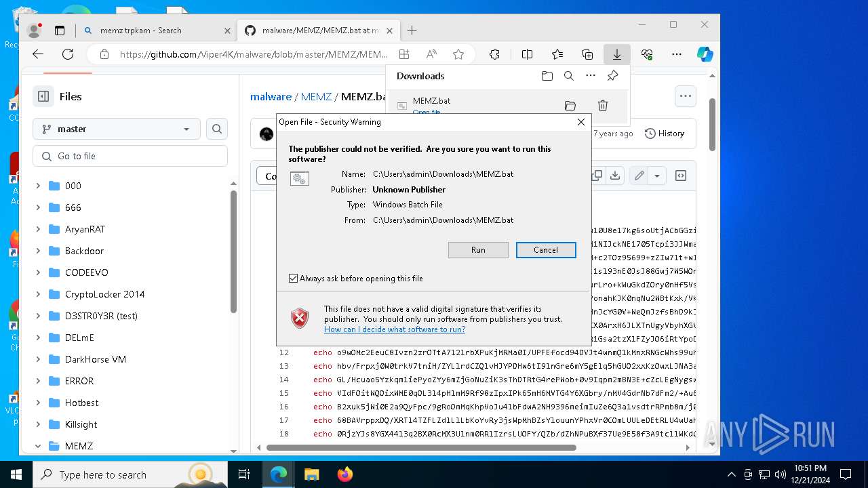Viewport: 868px width, 488px height.
Task: Click the Edge profile avatar icon
Action: (x=33, y=30)
